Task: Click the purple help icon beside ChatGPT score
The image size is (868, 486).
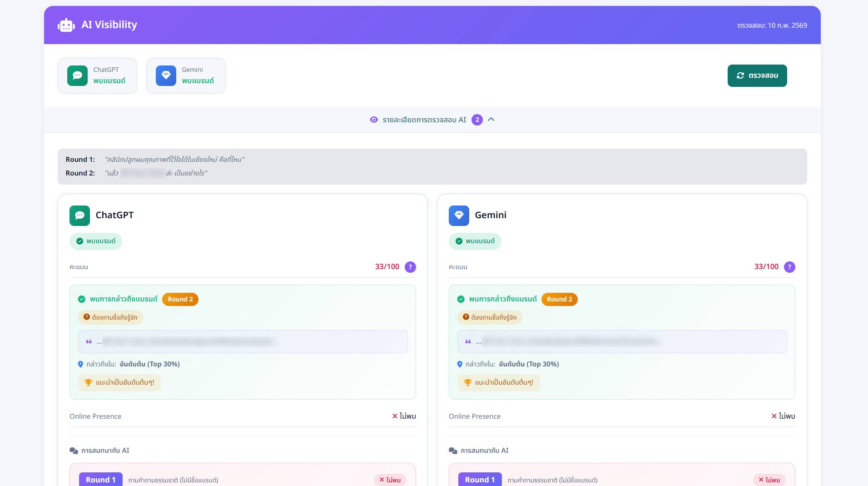Action: click(410, 267)
